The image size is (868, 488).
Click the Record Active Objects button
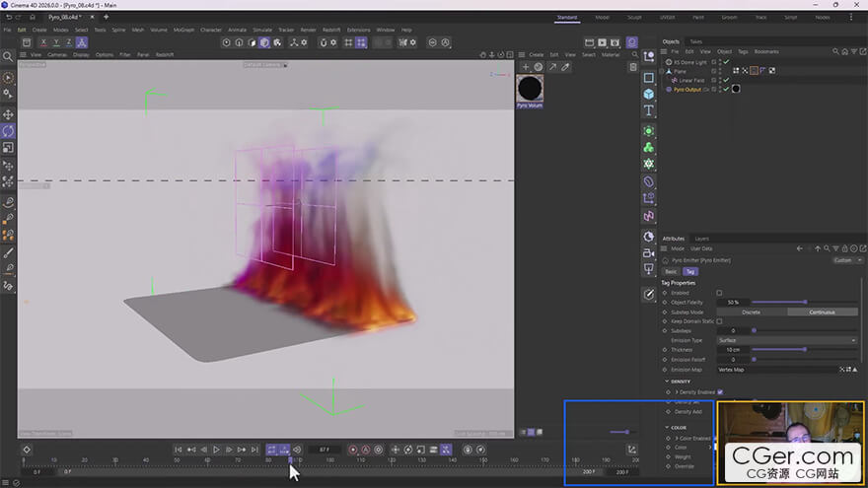point(353,450)
